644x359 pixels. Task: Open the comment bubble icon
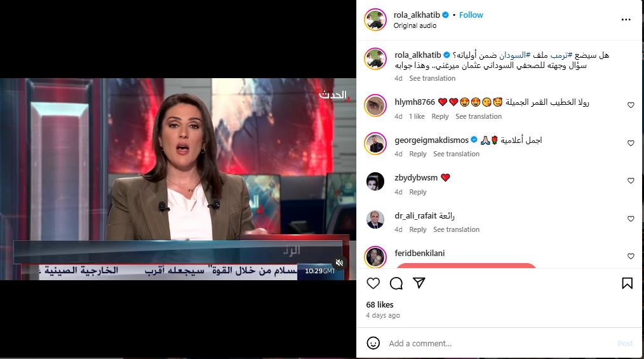[396, 283]
